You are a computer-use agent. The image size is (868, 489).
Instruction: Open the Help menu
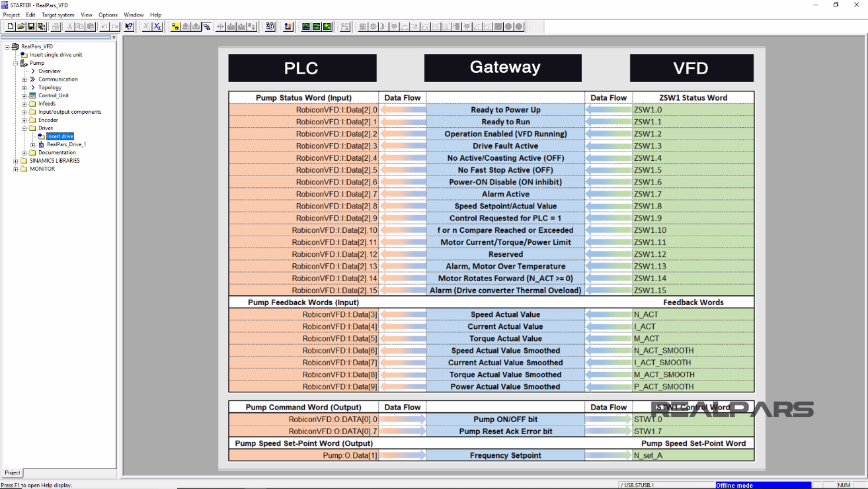156,15
